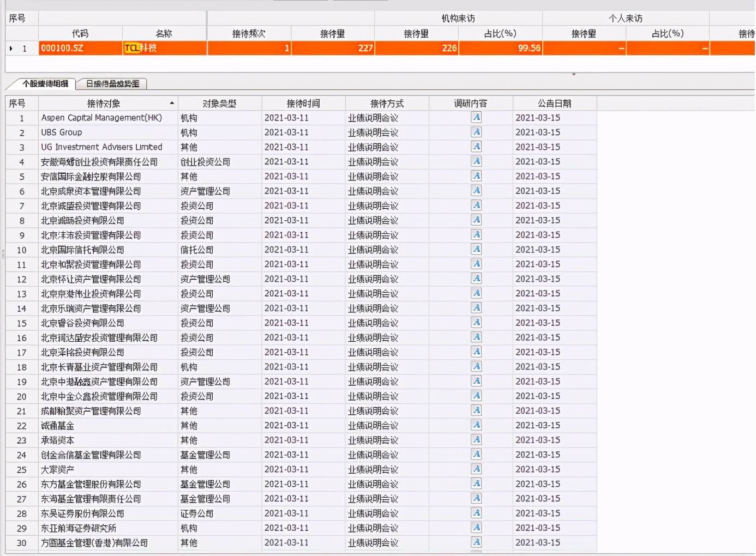756x556 pixels.
Task: Sort by 公告日期 column header
Action: pyautogui.click(x=555, y=103)
